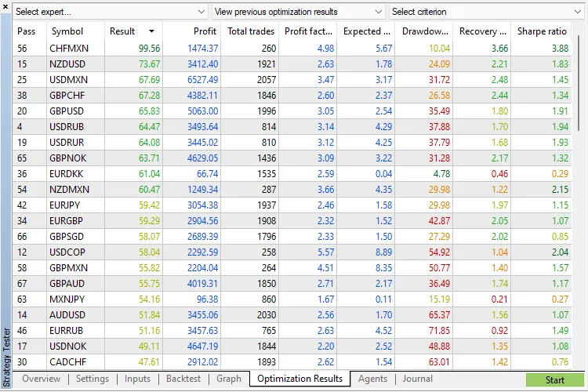Sort by the Sharpe ratio column header

click(x=542, y=31)
